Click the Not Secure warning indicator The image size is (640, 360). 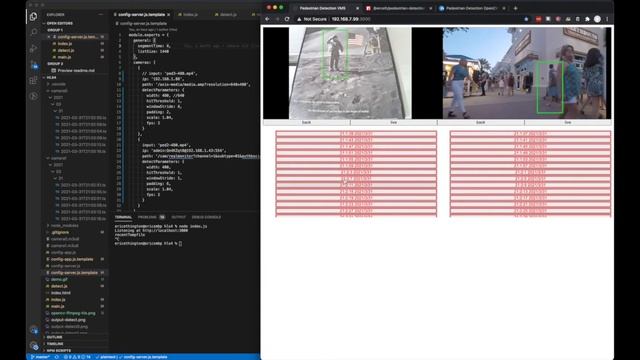(312, 19)
